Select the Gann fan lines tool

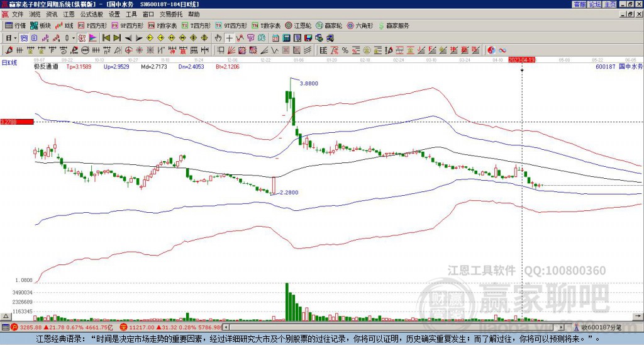(x=231, y=50)
